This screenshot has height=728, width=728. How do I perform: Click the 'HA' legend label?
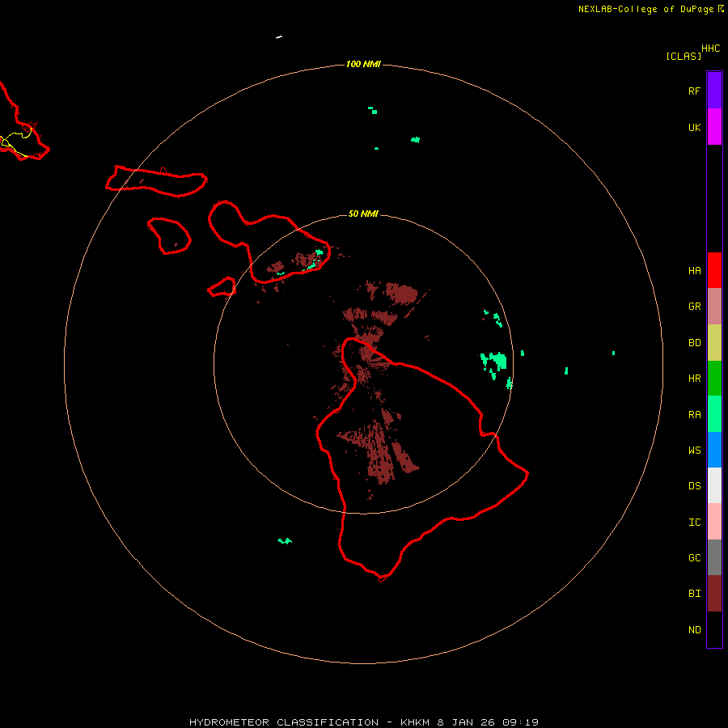click(694, 271)
